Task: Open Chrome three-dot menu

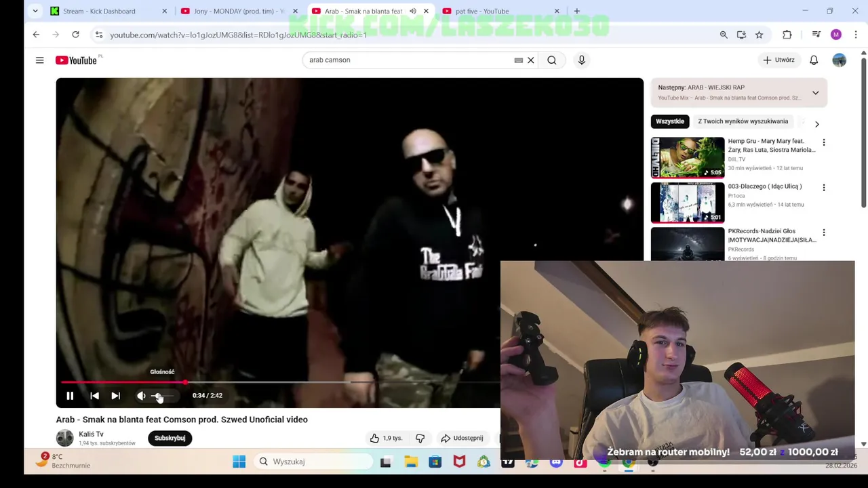Action: 856,35
